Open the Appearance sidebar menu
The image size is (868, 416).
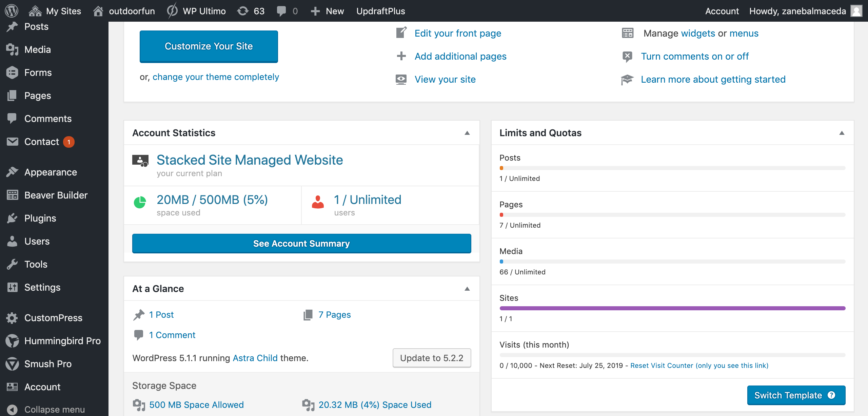[x=50, y=172]
